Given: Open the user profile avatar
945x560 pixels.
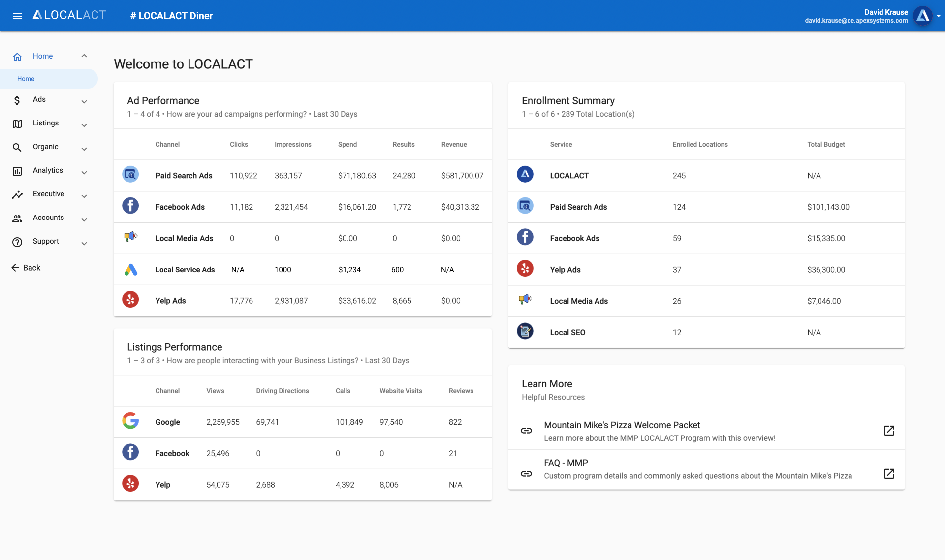Looking at the screenshot, I should 923,16.
